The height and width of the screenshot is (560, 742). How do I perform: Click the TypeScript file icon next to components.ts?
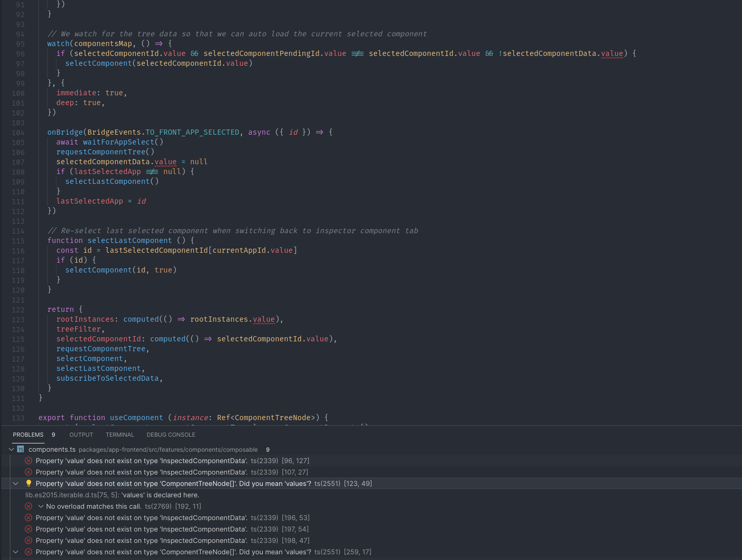[21, 449]
